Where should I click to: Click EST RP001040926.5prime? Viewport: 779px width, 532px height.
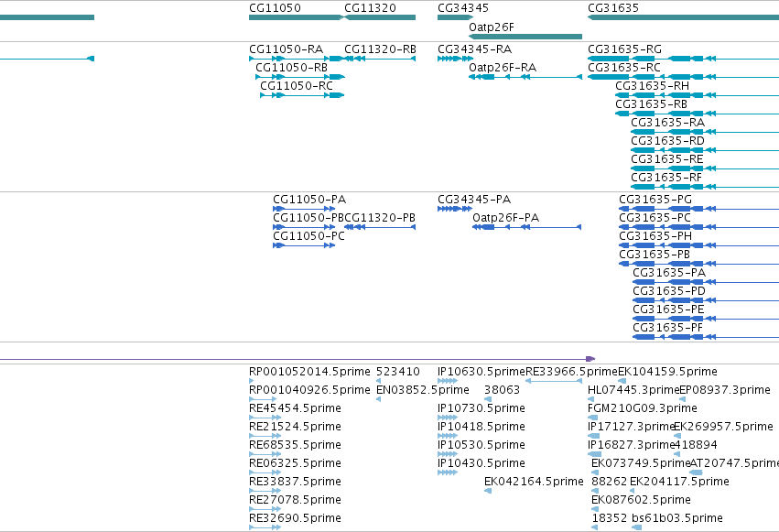(309, 390)
